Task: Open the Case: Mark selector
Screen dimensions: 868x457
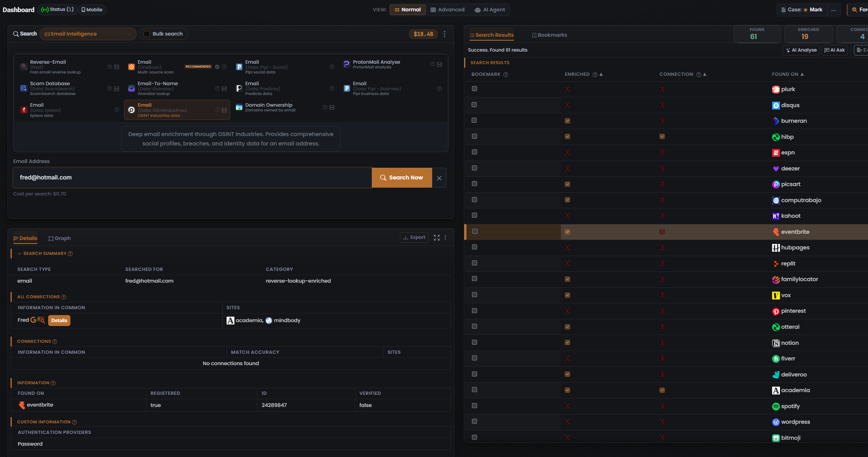Action: click(x=802, y=10)
